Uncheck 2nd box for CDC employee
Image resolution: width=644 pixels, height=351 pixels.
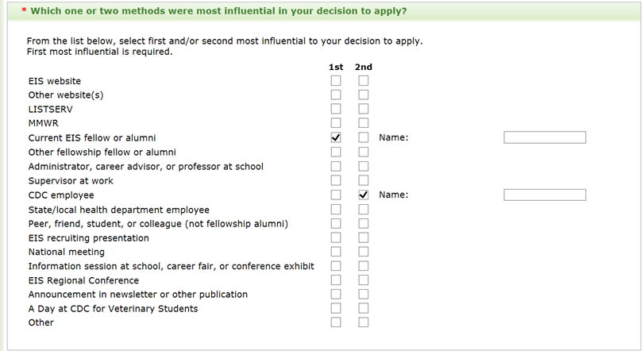(x=363, y=195)
